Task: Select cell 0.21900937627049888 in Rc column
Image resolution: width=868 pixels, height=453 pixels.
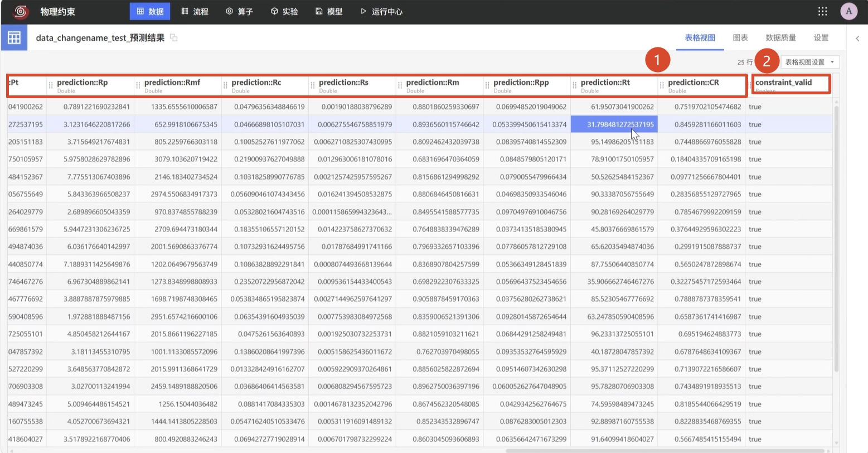Action: (265, 159)
